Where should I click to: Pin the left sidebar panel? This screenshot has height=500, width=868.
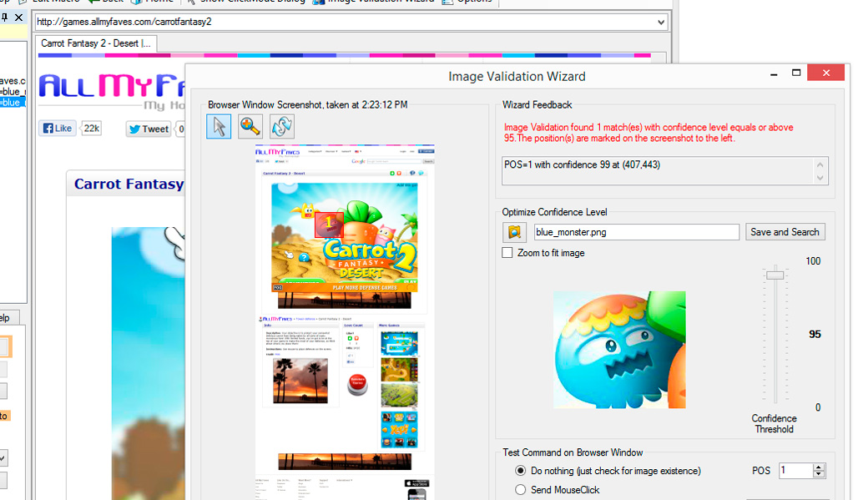(4, 18)
